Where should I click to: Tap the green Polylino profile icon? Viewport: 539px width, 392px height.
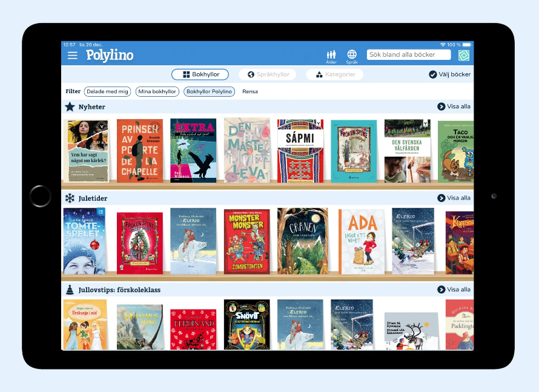click(464, 55)
